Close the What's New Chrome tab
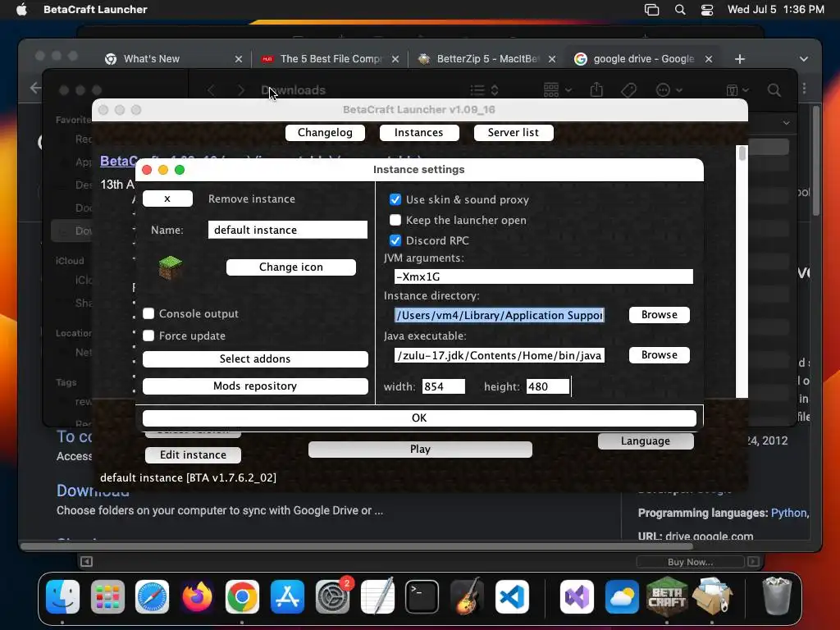This screenshot has height=630, width=840. (x=239, y=59)
